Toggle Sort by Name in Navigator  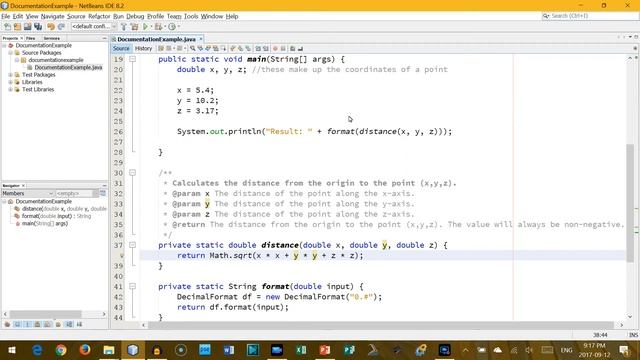pos(69,324)
